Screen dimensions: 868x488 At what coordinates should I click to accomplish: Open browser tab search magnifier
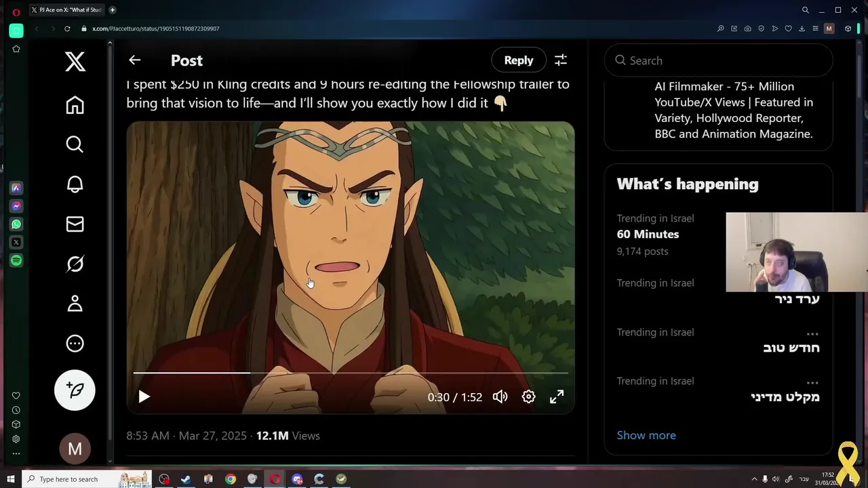(x=805, y=10)
